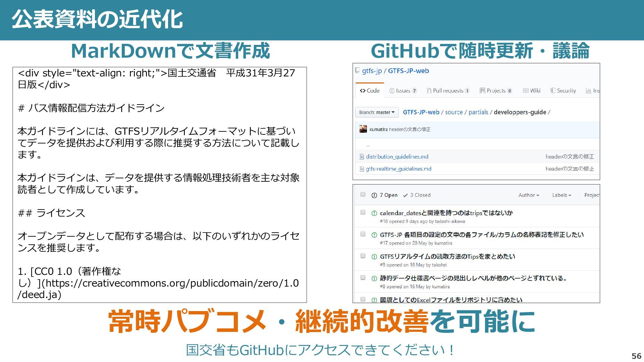The width and height of the screenshot is (644, 362).
Task: Open the GTFS-JP issue #17 title
Action: [x=482, y=235]
